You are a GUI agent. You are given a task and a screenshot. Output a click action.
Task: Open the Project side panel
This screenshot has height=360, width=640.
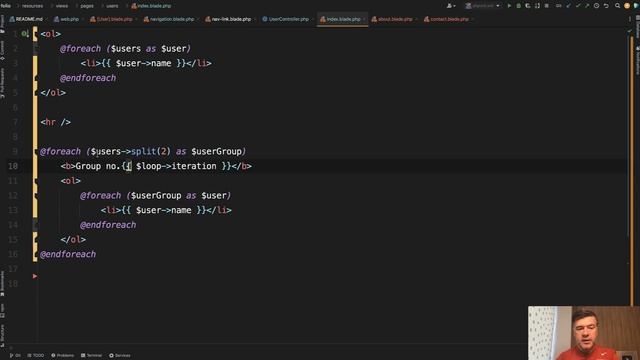click(2, 24)
